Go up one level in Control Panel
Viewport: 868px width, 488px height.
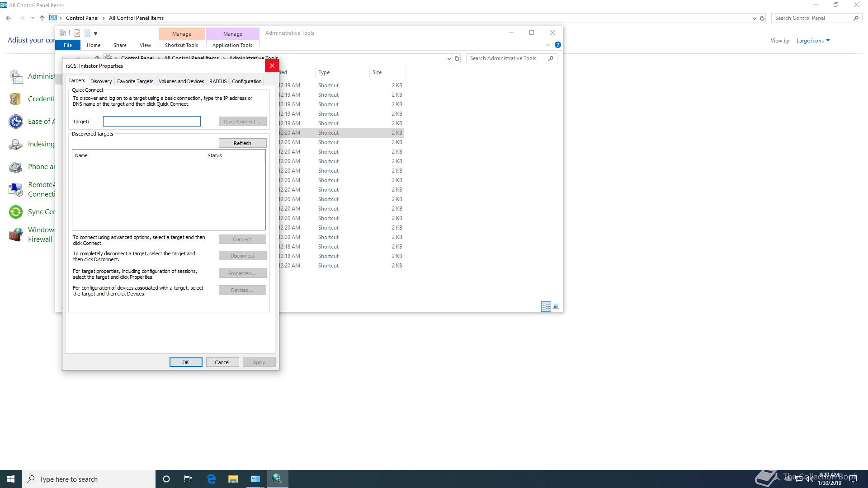42,18
